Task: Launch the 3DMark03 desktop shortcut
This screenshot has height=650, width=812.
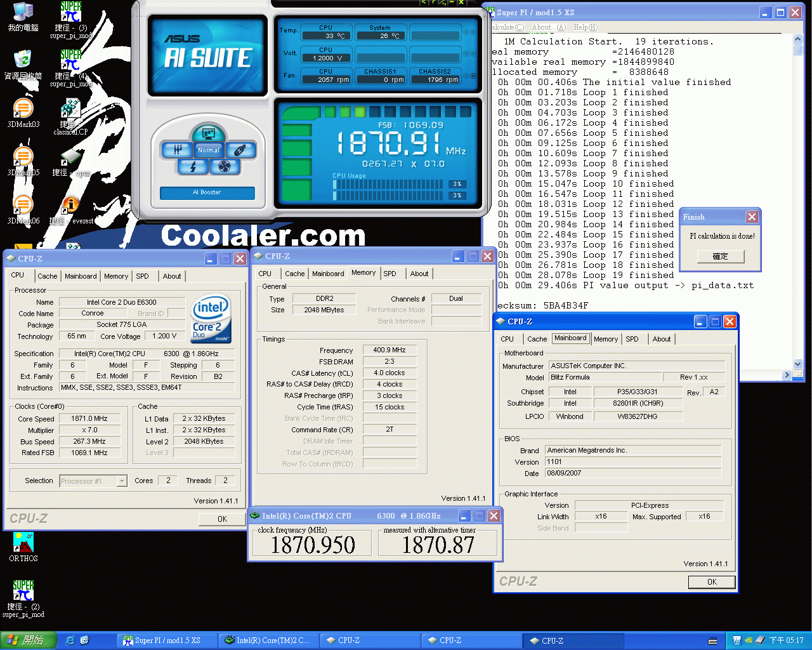Action: [23, 113]
